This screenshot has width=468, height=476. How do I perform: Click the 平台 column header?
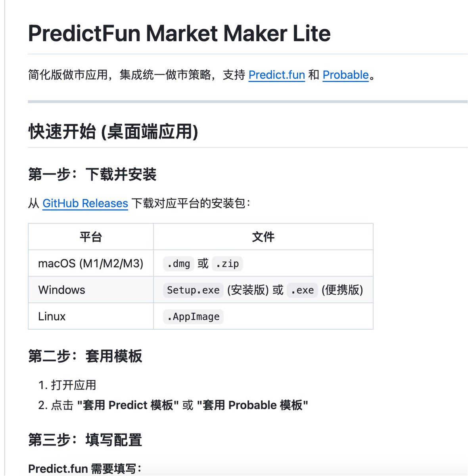91,237
